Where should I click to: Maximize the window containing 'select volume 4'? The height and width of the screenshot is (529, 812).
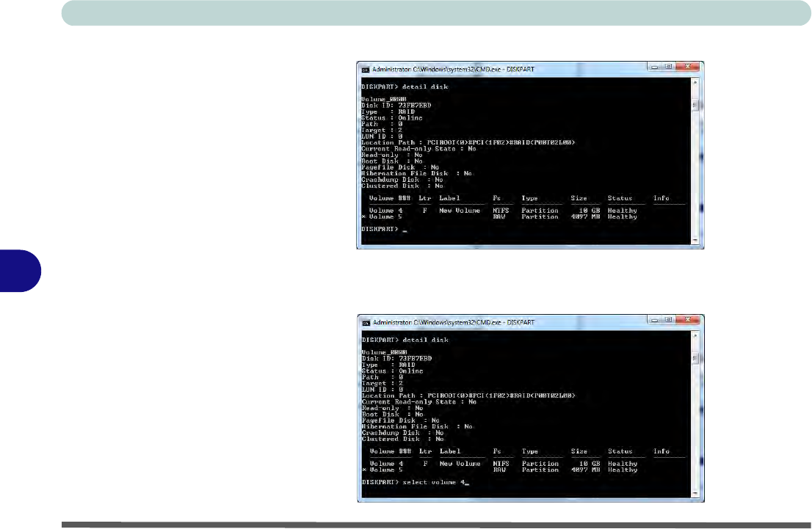coord(669,321)
